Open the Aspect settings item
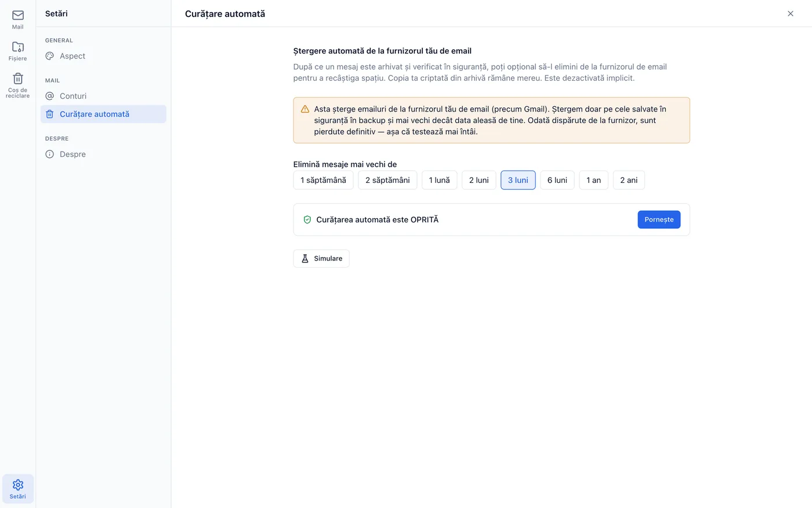Viewport: 812px width, 508px height. (103, 56)
